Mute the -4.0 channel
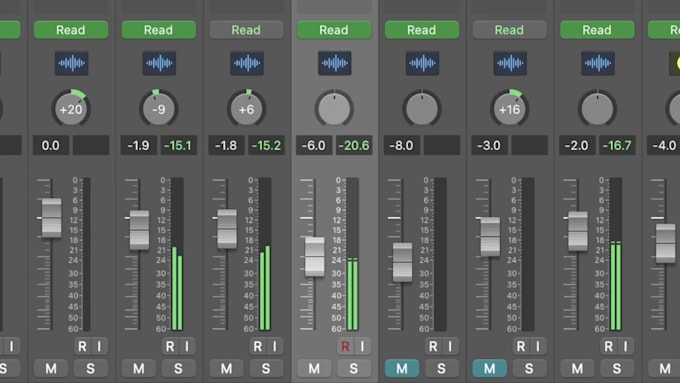The image size is (680, 383). coord(664,368)
